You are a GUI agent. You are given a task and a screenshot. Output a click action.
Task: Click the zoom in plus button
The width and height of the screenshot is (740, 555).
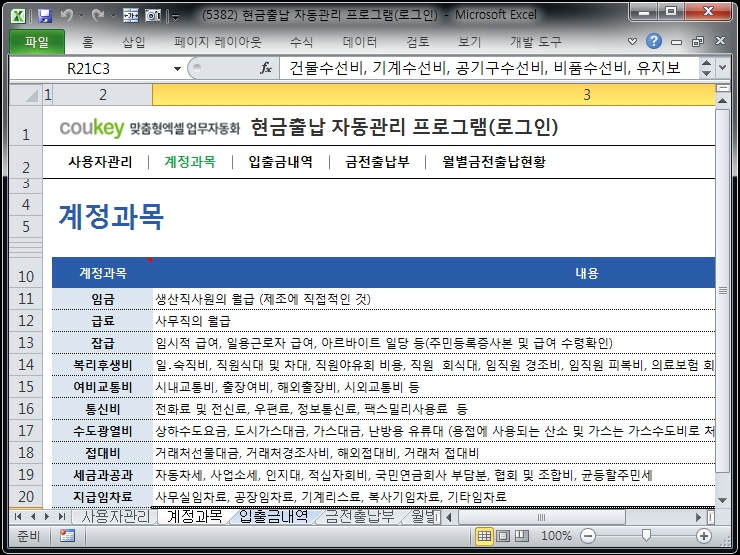[x=704, y=536]
